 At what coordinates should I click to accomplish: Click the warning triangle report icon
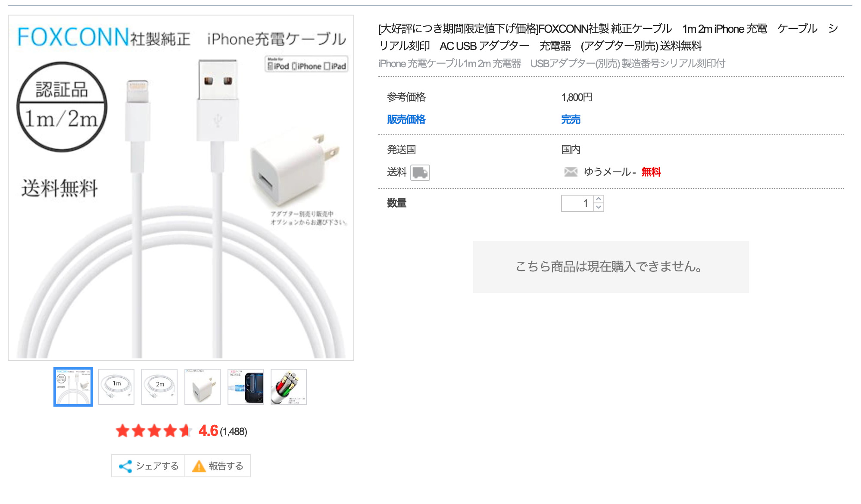(x=199, y=466)
